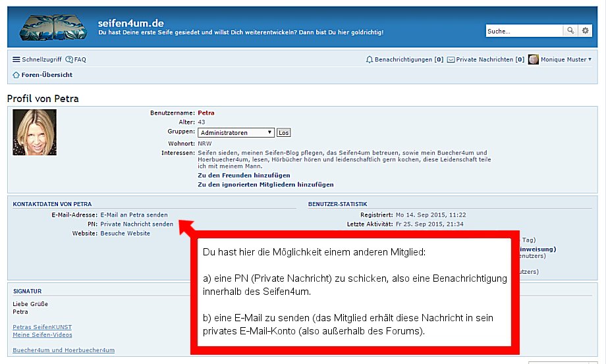Click the Benachrichtigungen bell icon
The image size is (606, 364).
coord(370,59)
